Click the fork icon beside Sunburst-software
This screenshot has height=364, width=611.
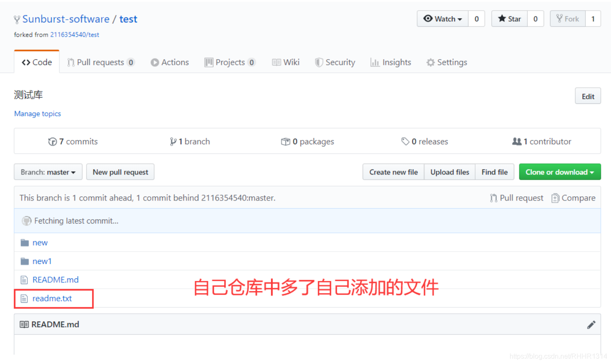pyautogui.click(x=17, y=20)
